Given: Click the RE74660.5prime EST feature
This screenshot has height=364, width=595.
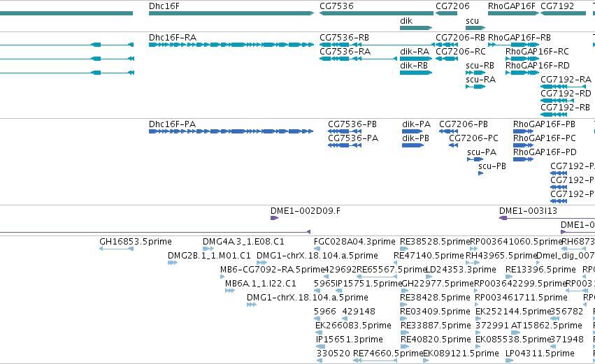Looking at the screenshot, I should 375,361.
